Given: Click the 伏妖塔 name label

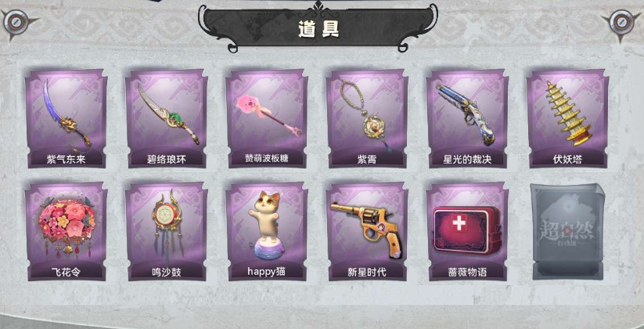Looking at the screenshot, I should [567, 159].
